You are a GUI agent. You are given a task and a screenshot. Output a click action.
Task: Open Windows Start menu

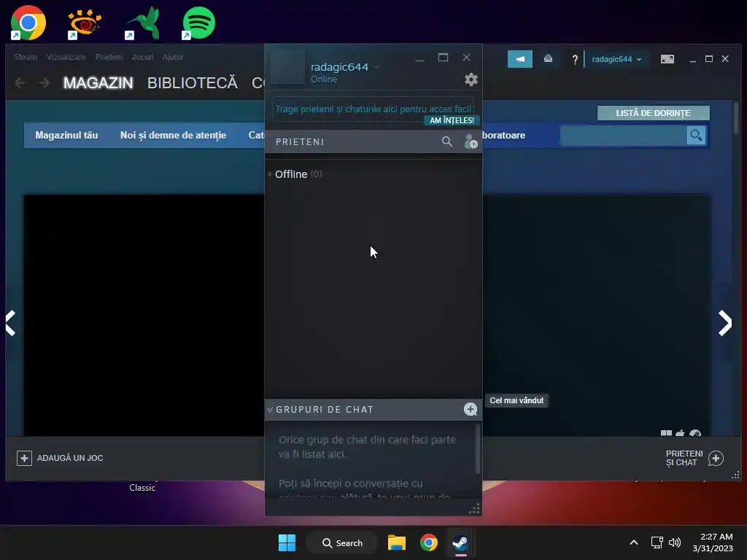click(x=287, y=542)
